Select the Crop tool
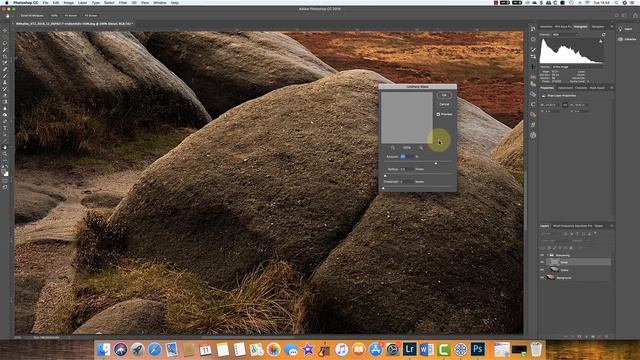This screenshot has width=640, height=360. coord(5,56)
